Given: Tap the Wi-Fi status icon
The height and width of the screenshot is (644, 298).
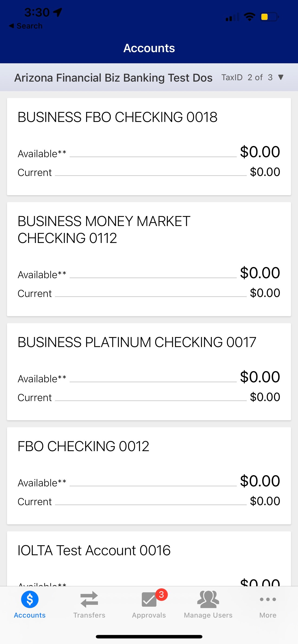Looking at the screenshot, I should click(249, 17).
